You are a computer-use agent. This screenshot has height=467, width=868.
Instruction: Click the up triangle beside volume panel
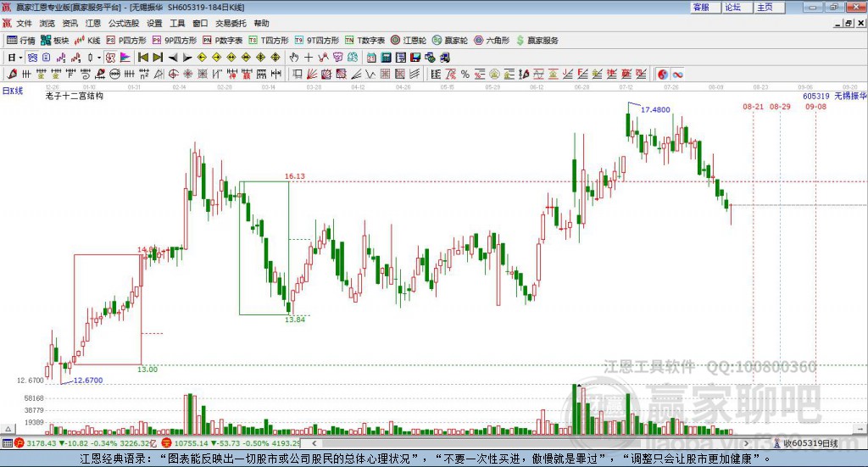[x=8, y=429]
